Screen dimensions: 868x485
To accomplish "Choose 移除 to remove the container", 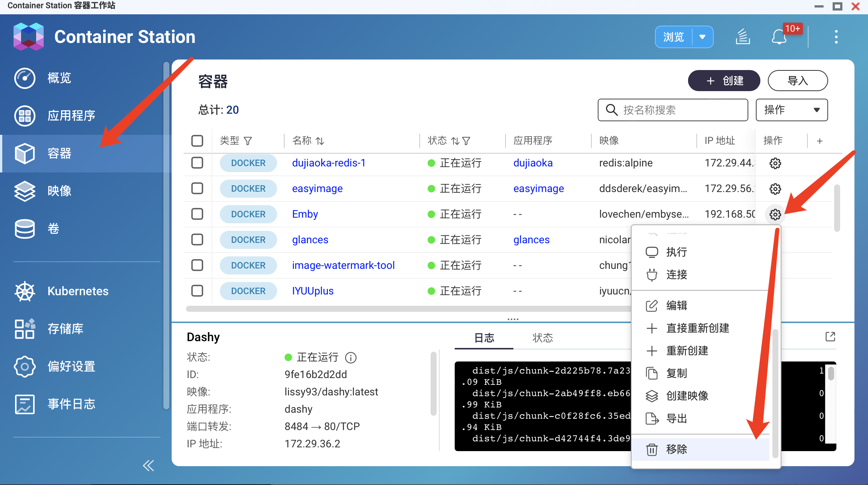I will point(700,449).
